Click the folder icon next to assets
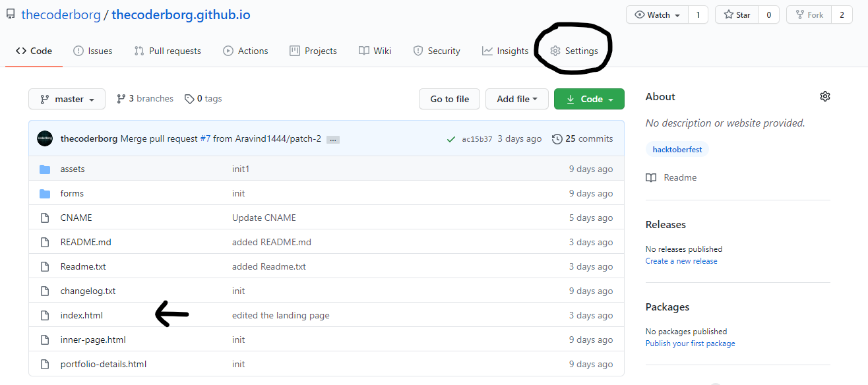 [45, 169]
